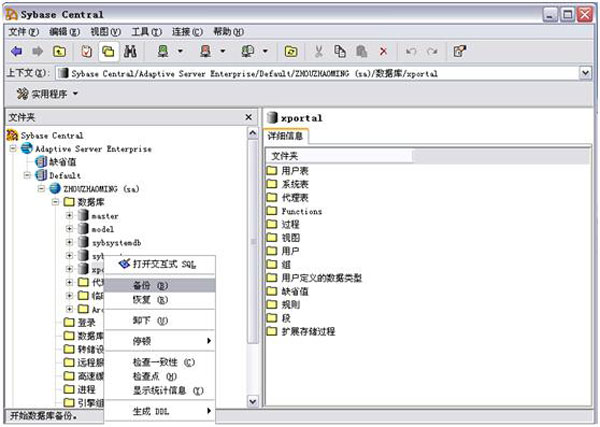
Task: Click the up-one-level folder icon
Action: (60, 51)
